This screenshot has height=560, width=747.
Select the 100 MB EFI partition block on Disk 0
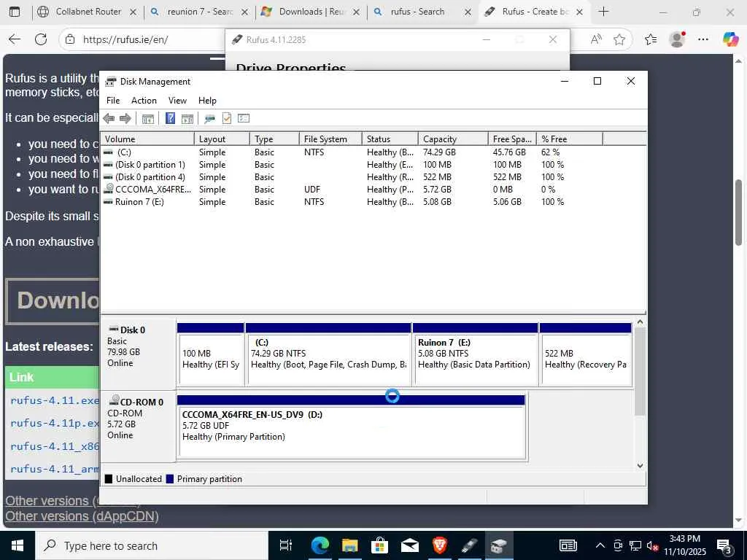(211, 354)
